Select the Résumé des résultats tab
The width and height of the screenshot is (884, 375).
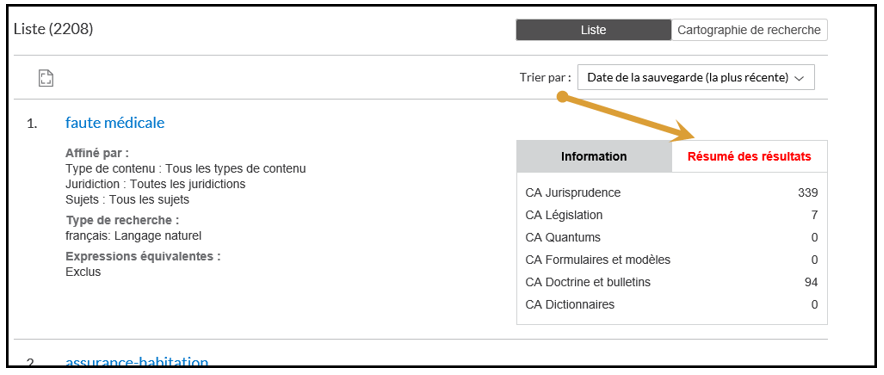[x=749, y=156]
